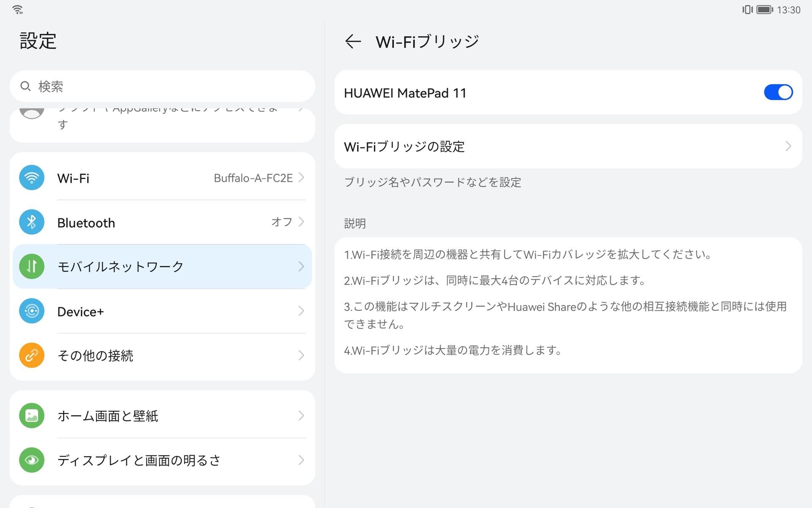Click into the 検索 search field
Screen dimensions: 812x508
tap(169, 86)
